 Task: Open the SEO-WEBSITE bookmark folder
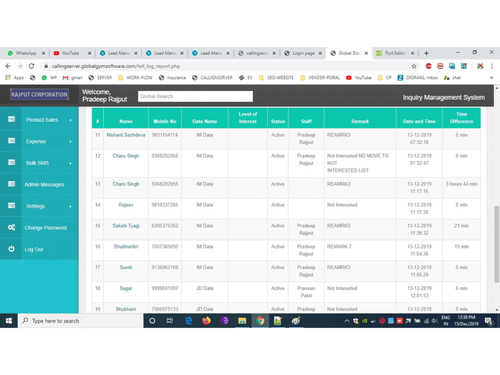coord(276,78)
